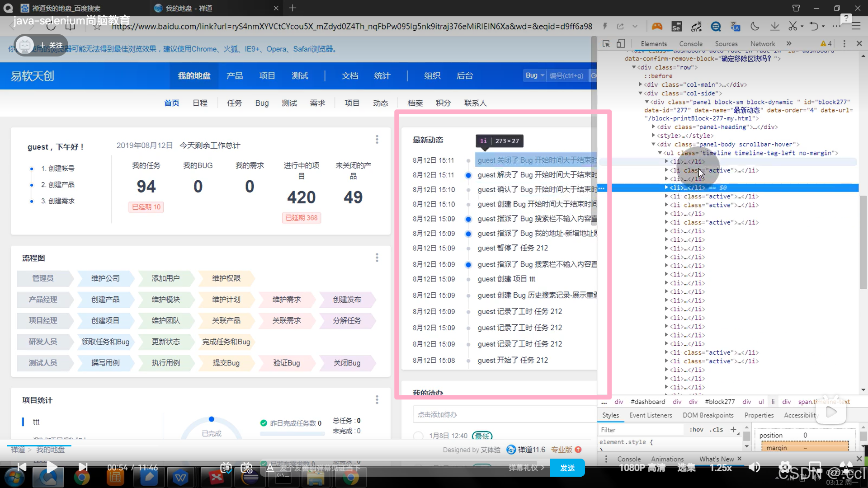
Task: Toggle the .cls class editor
Action: (716, 430)
